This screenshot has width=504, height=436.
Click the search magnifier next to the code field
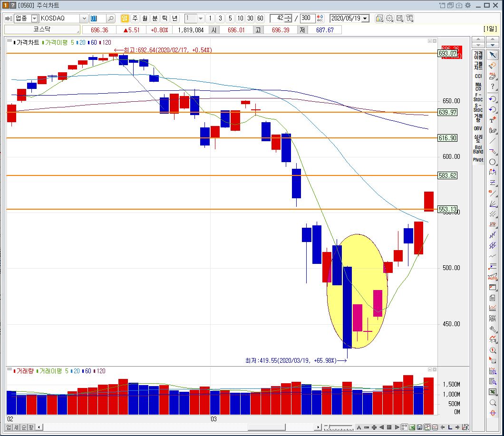[x=111, y=19]
